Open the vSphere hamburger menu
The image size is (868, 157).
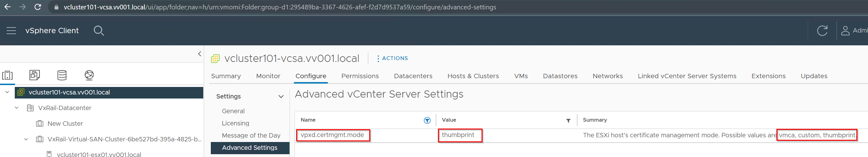point(12,31)
